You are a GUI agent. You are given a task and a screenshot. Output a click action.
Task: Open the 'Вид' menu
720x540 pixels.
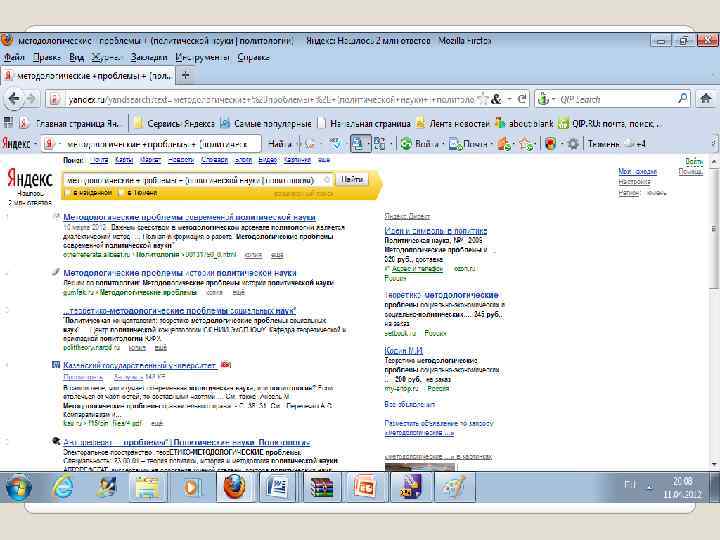tap(76, 57)
